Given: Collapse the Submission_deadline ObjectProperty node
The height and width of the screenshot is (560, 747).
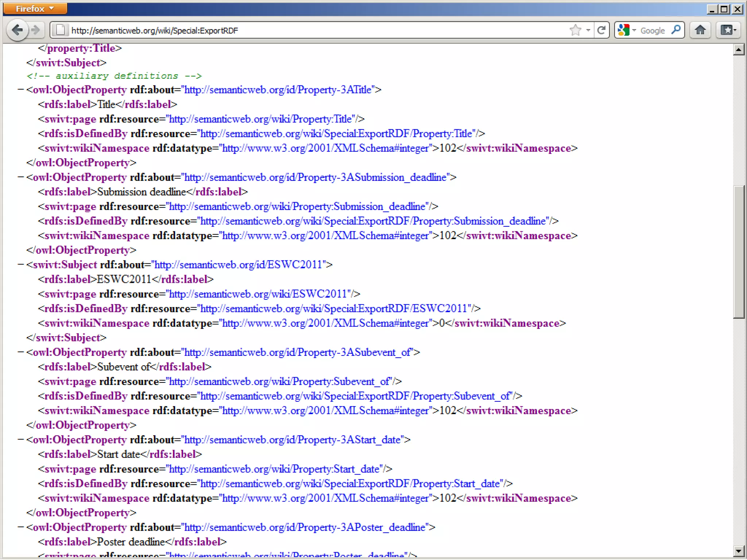Looking at the screenshot, I should pos(21,177).
